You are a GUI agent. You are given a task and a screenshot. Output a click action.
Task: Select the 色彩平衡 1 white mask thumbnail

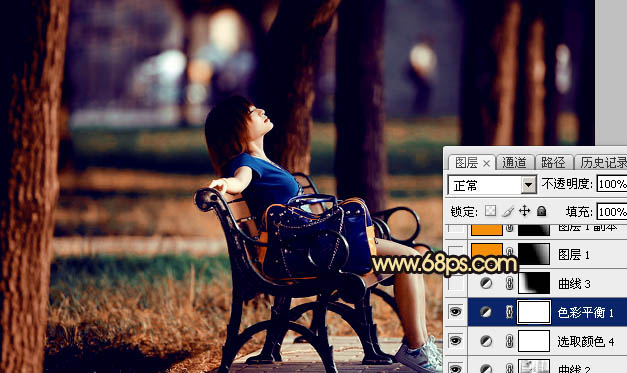point(534,312)
